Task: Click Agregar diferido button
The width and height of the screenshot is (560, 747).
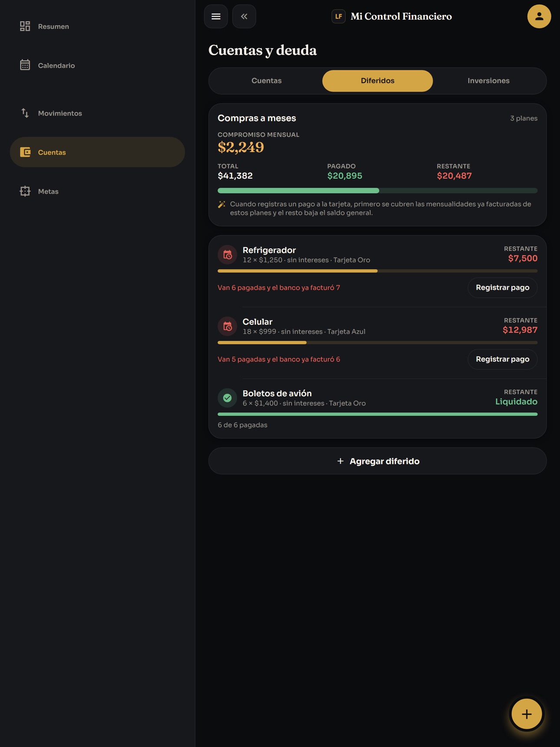Action: (377, 461)
